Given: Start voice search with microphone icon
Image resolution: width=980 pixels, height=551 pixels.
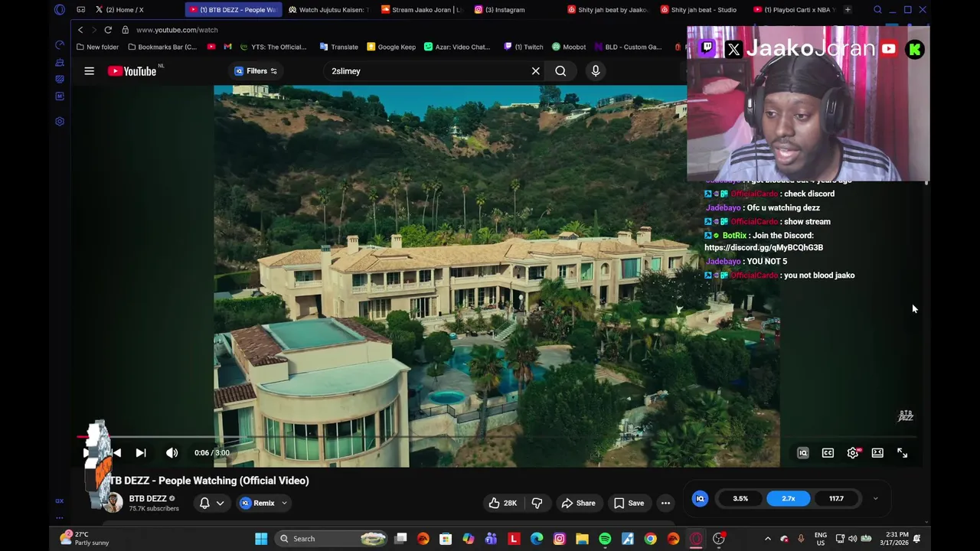Looking at the screenshot, I should [x=596, y=71].
